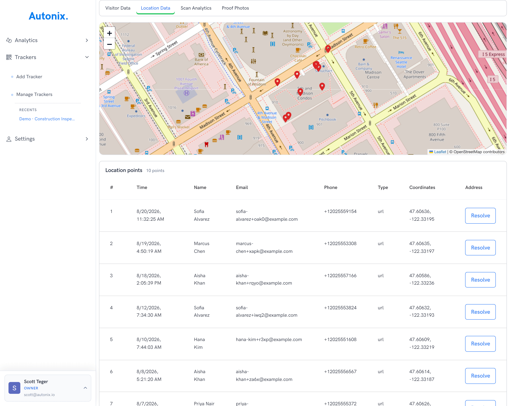Click the Autonix logo
This screenshot has width=532, height=406.
tap(48, 16)
